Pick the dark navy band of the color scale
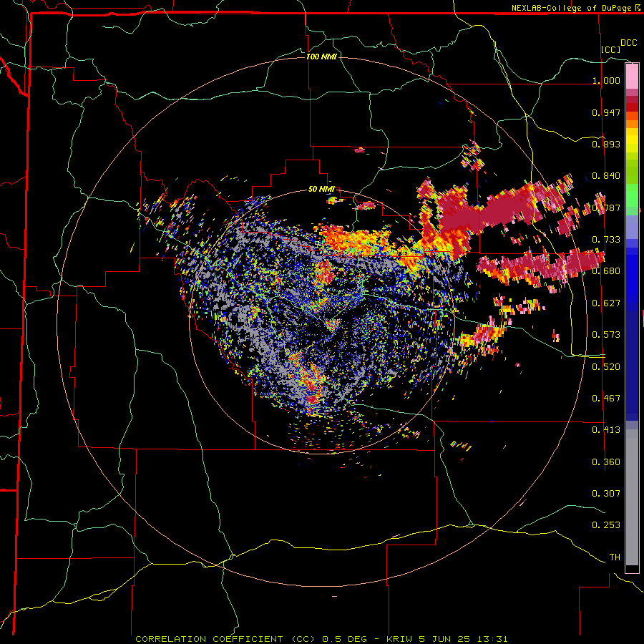644x644 pixels. [x=632, y=366]
